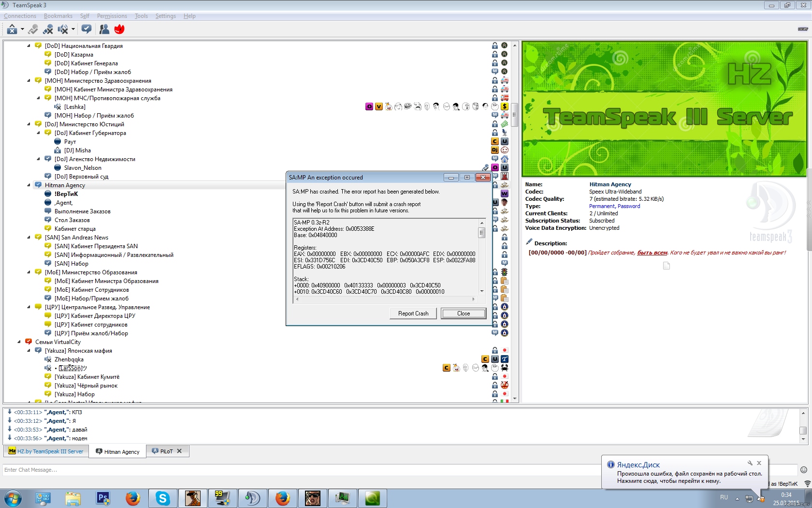The image size is (812, 508).
Task: Switch to Hitman Agency chat tab
Action: 118,451
